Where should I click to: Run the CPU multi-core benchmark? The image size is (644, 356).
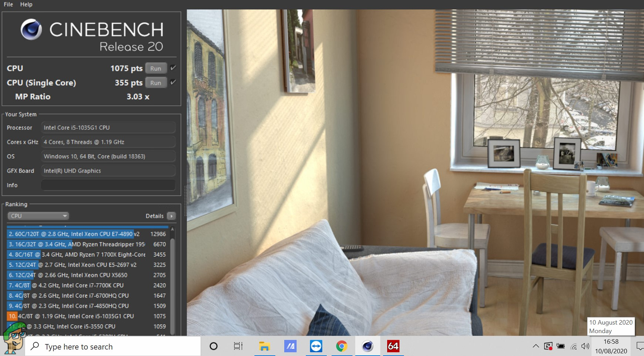(156, 68)
